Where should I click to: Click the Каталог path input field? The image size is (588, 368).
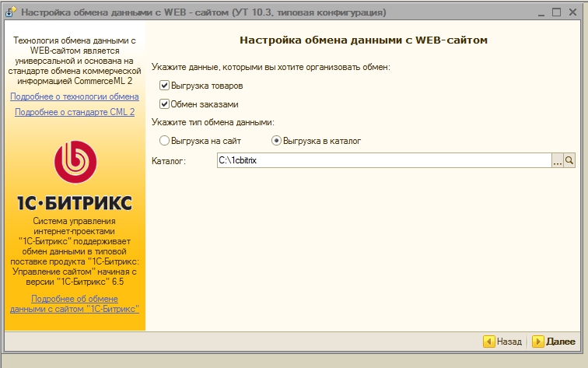coord(384,160)
